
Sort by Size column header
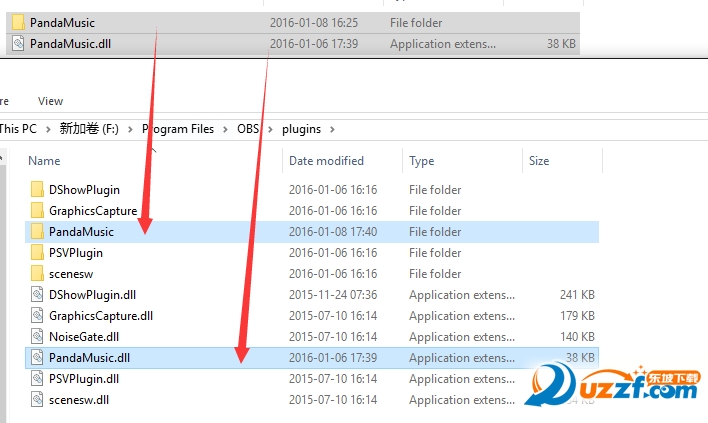tap(539, 161)
